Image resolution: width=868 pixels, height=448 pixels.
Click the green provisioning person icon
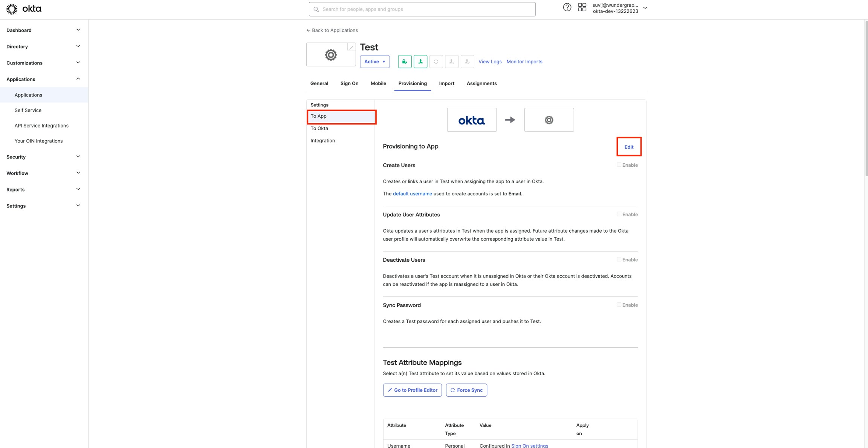[420, 61]
